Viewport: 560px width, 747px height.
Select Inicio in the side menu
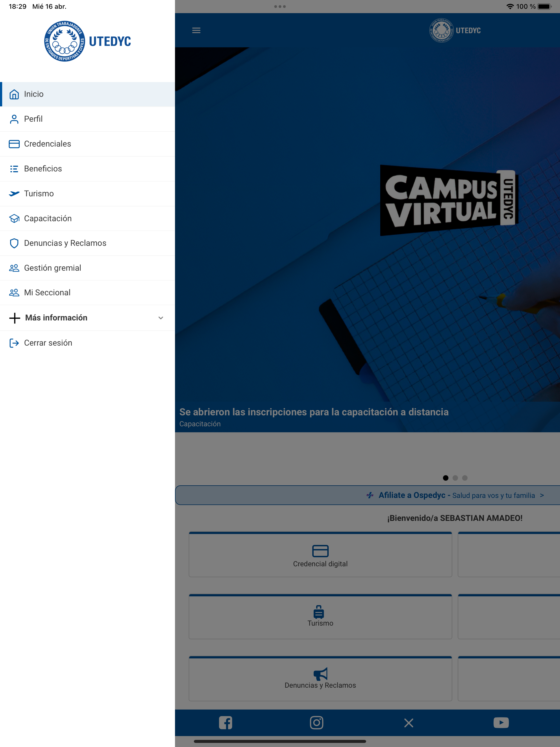[87, 94]
